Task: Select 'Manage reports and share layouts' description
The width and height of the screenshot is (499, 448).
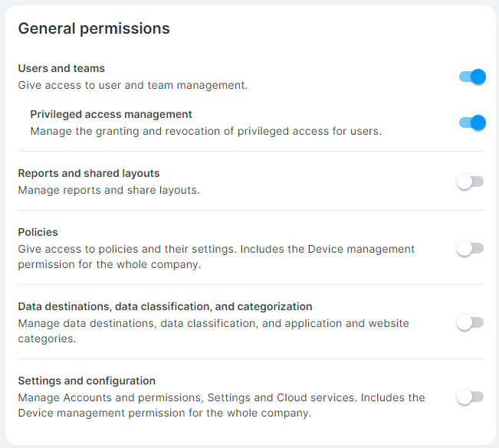Action: coord(109,190)
